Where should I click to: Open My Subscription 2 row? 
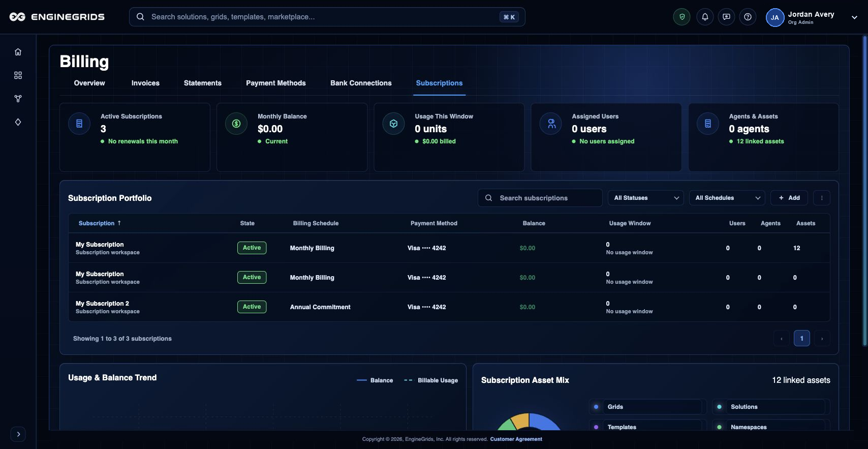point(449,307)
